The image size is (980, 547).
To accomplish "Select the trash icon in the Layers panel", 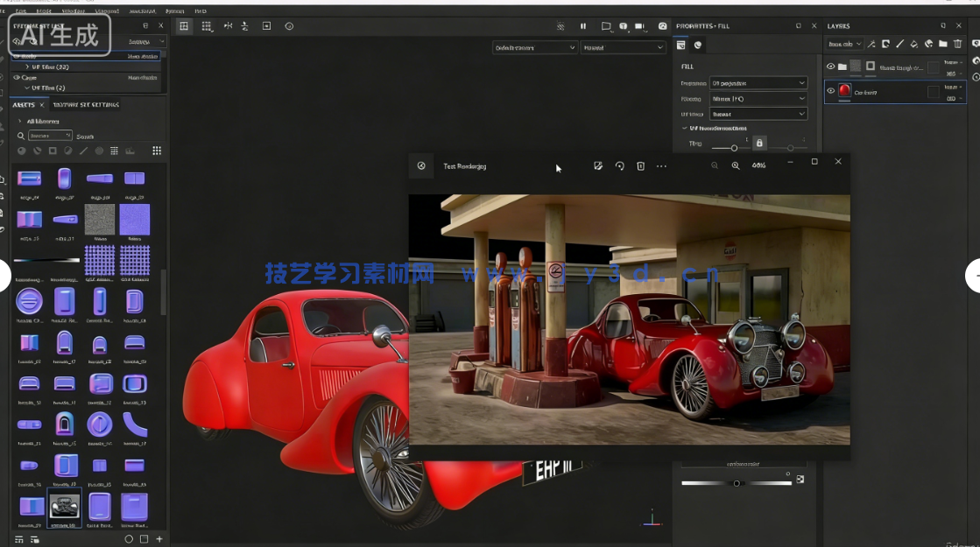I will pyautogui.click(x=959, y=44).
